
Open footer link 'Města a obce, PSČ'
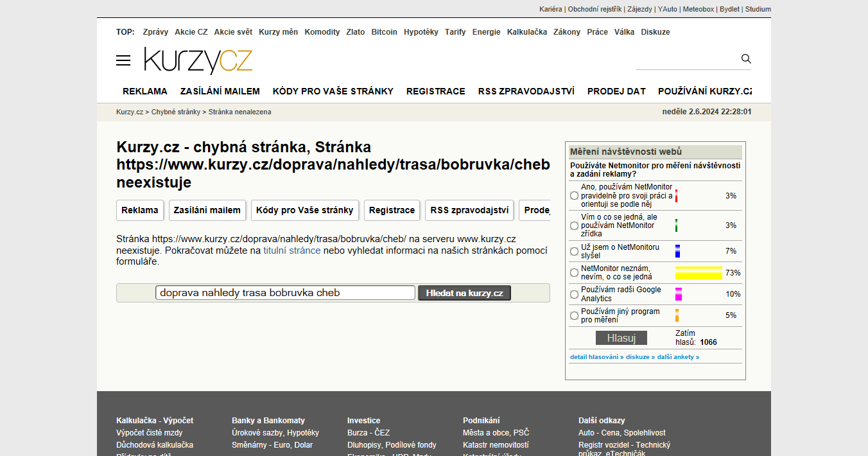tap(496, 433)
